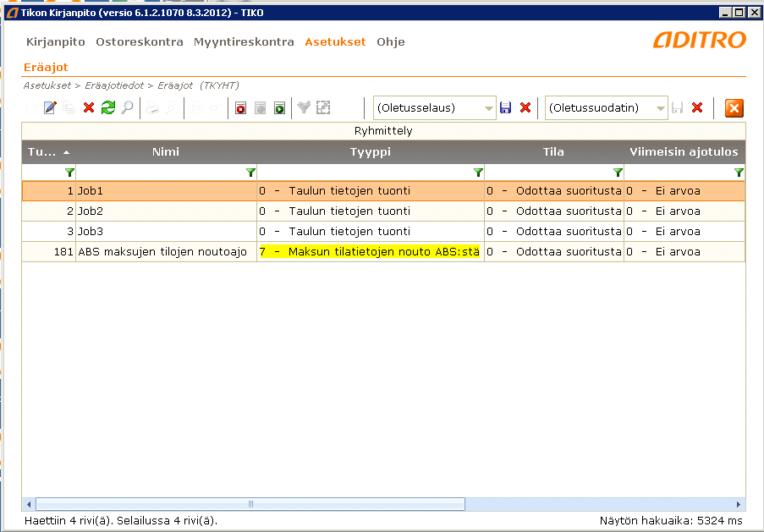Save the browse view with the blue floppy disk icon

(x=505, y=107)
